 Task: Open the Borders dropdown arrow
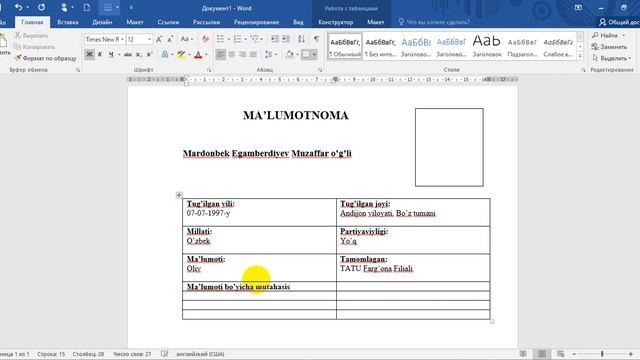[x=314, y=54]
